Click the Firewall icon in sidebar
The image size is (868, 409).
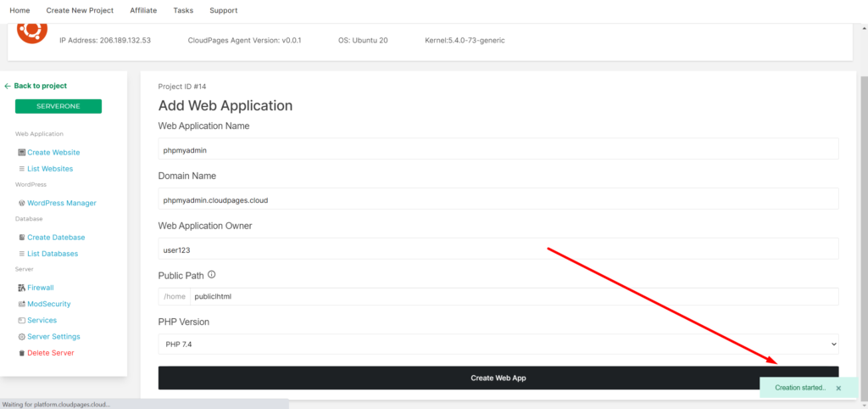coord(21,288)
